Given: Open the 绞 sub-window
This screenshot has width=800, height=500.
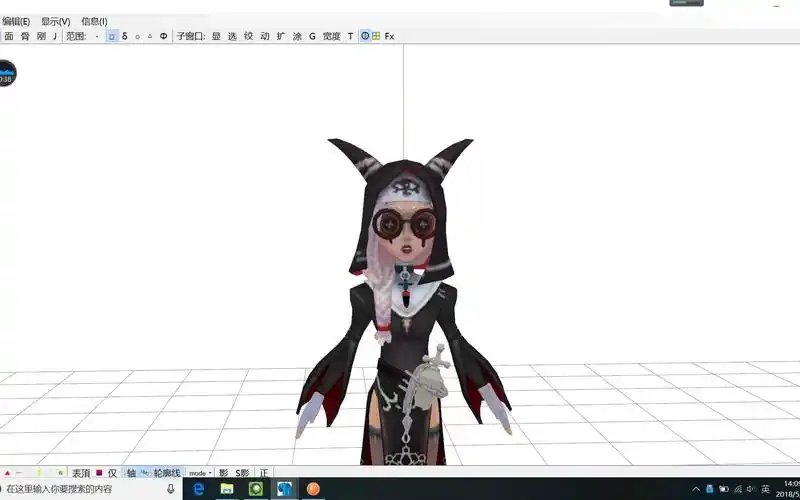Looking at the screenshot, I should [x=248, y=36].
